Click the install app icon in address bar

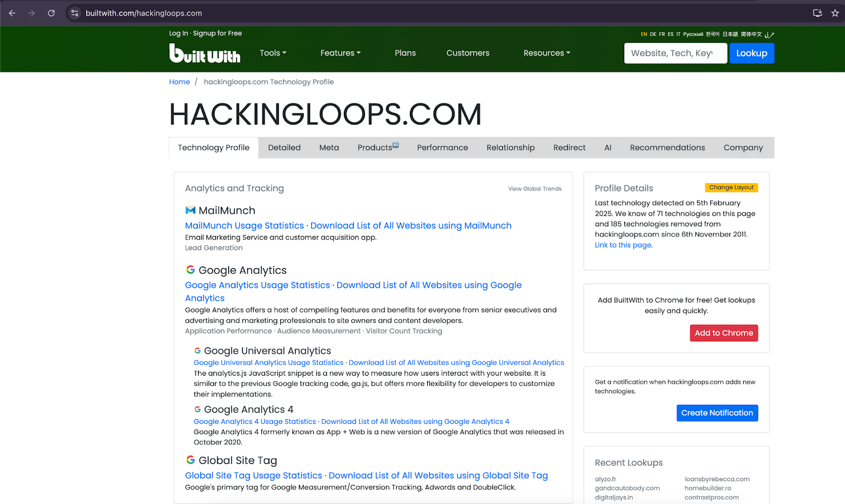point(818,13)
